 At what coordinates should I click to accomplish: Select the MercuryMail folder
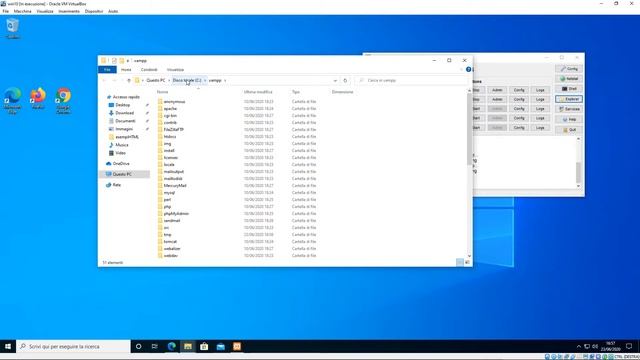click(x=175, y=186)
